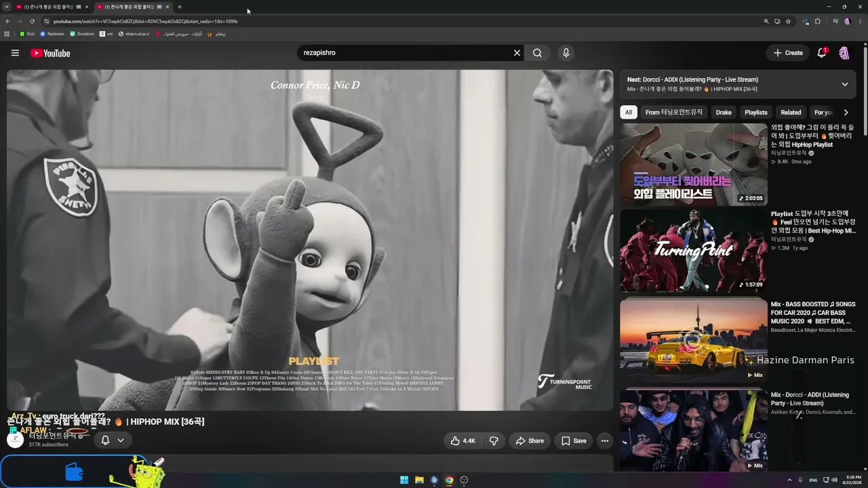The width and height of the screenshot is (868, 488).
Task: Open the channel avatar below the video
Action: point(15,440)
